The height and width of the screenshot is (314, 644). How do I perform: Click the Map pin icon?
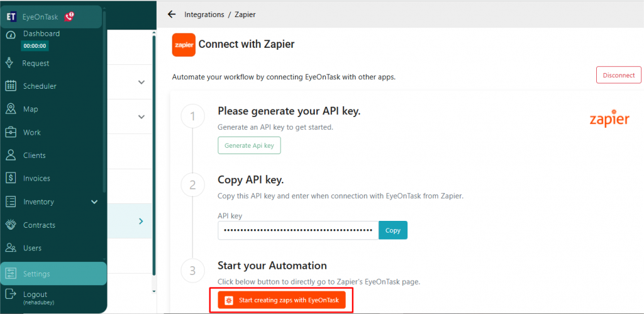coord(11,109)
